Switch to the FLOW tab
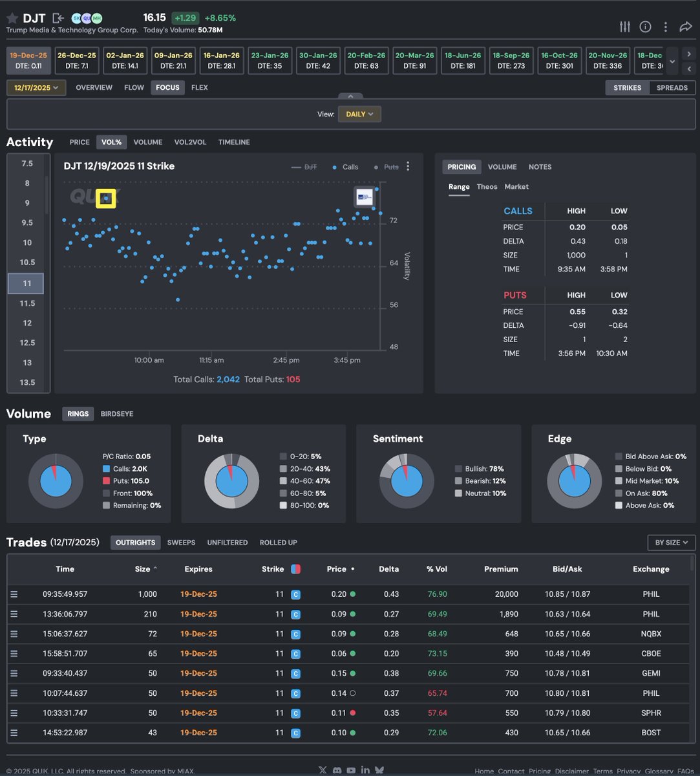 pyautogui.click(x=134, y=87)
